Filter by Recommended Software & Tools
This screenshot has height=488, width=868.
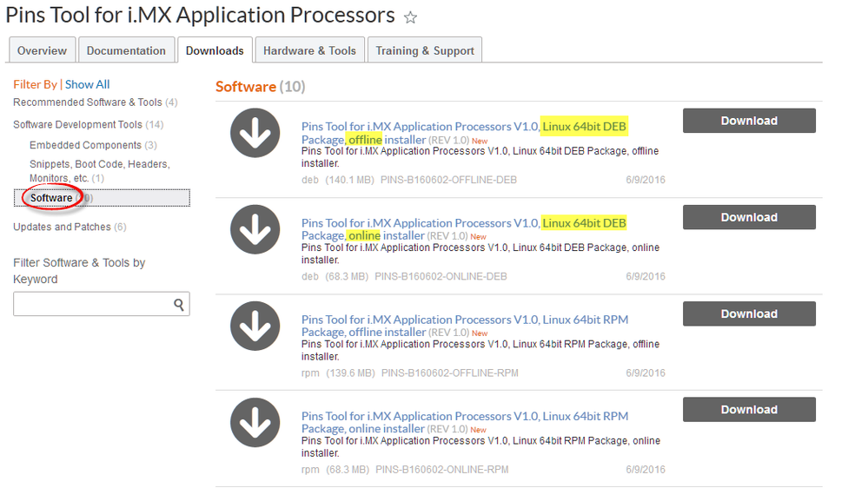click(x=96, y=102)
